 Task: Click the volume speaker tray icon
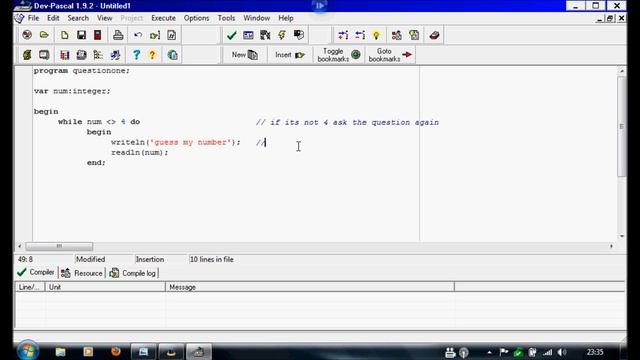(x=562, y=352)
